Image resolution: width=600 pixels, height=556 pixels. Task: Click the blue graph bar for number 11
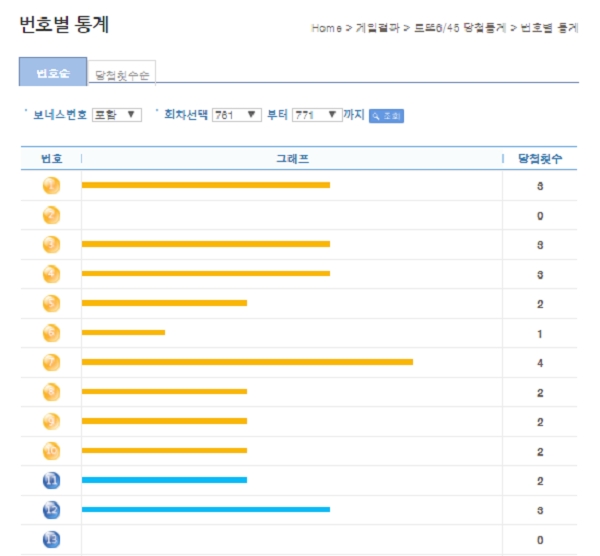164,480
